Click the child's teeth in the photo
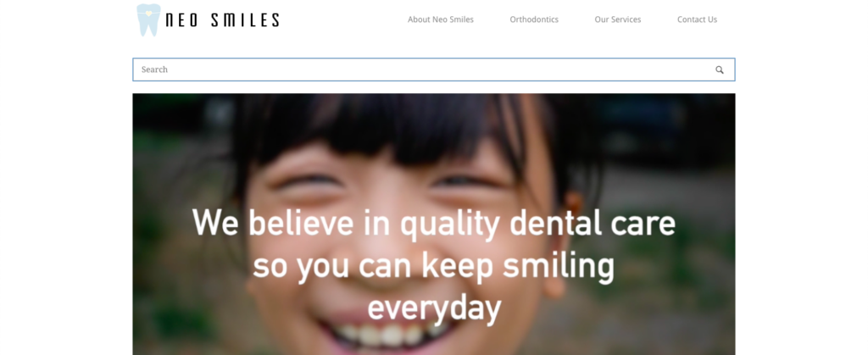Viewport: 868px width, 355px height. point(390,336)
